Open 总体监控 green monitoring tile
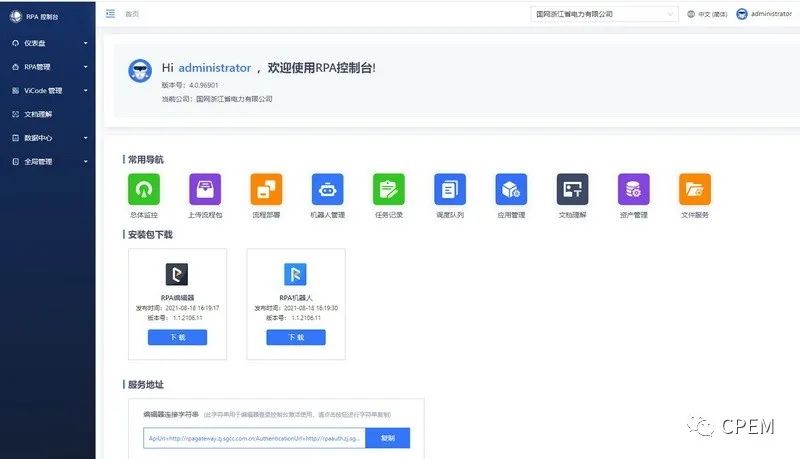This screenshot has width=800, height=459. click(x=144, y=189)
